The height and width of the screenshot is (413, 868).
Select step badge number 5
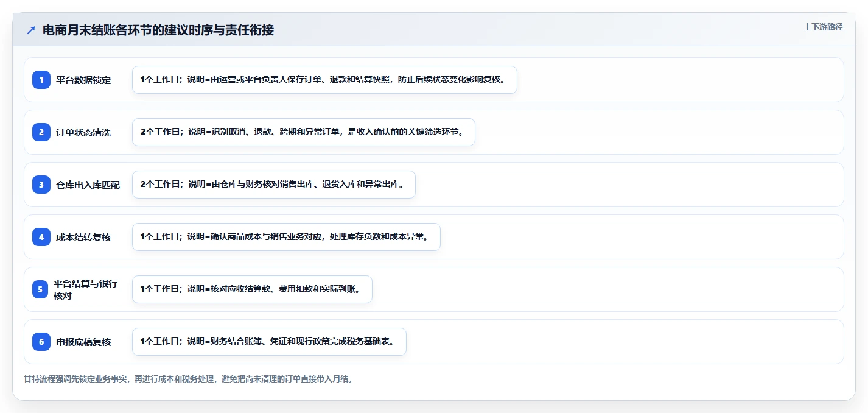tap(41, 289)
